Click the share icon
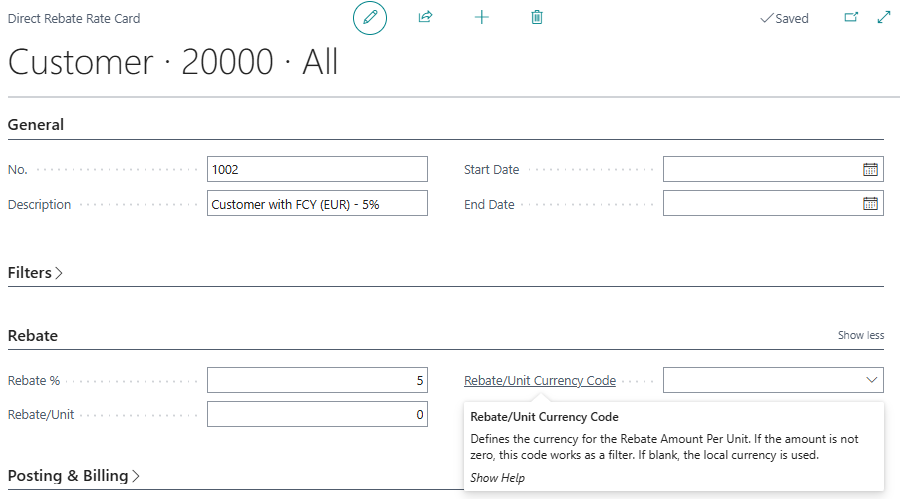 click(426, 17)
